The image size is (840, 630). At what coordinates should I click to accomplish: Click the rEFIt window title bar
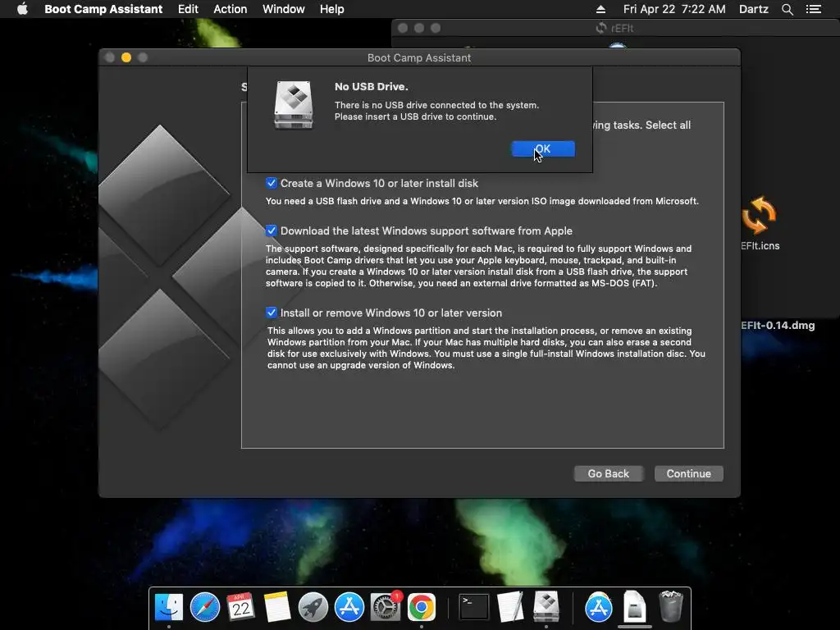pos(615,28)
